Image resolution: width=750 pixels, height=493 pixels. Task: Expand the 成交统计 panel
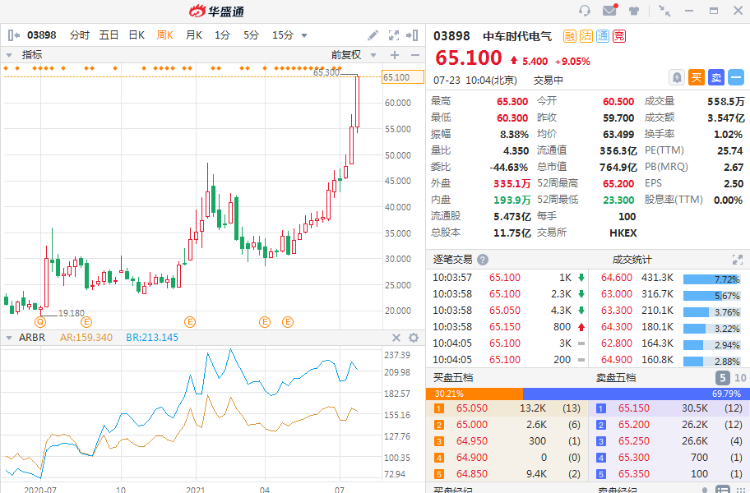(738, 260)
